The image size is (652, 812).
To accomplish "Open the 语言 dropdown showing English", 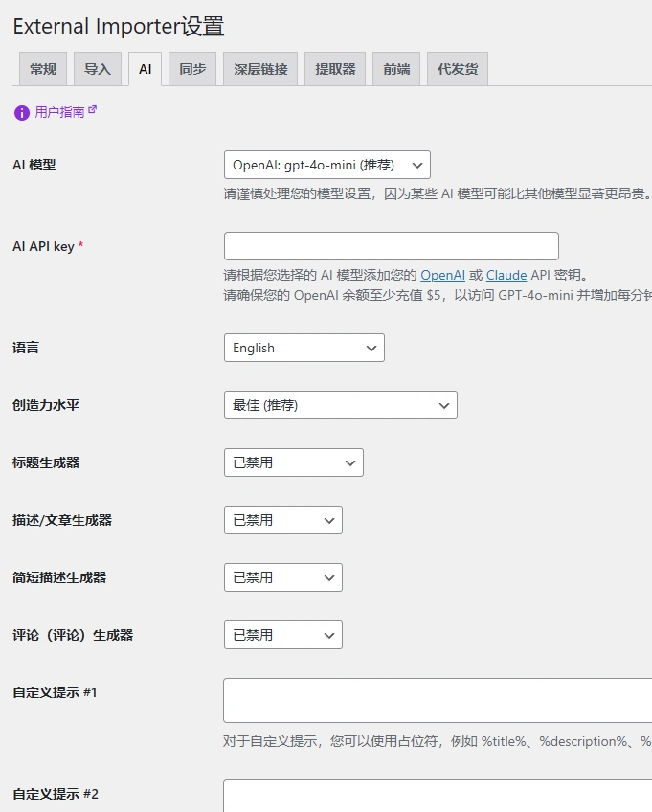I will click(304, 348).
